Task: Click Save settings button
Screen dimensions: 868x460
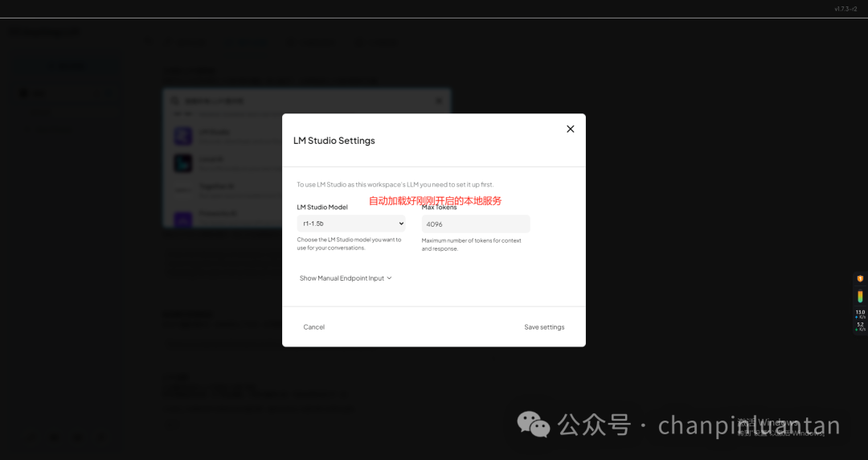Action: click(x=544, y=327)
